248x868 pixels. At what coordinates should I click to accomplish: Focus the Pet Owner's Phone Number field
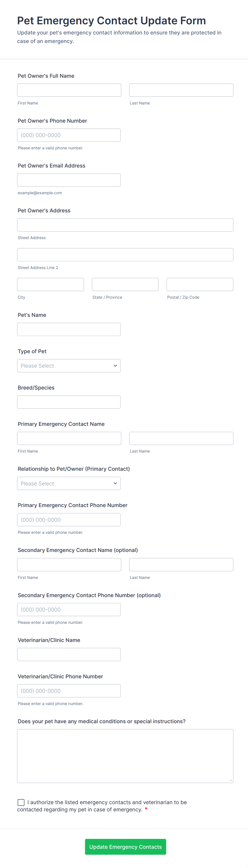[x=69, y=135]
